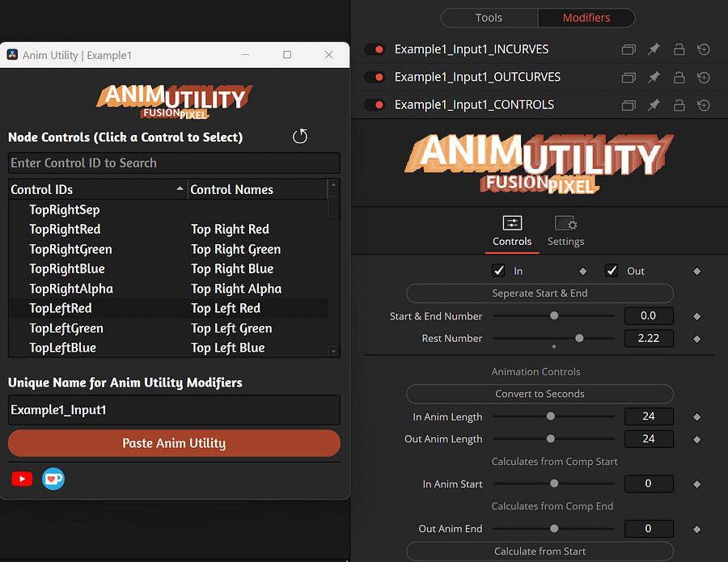Select the TopRightRed control row
The width and height of the screenshot is (728, 562).
(x=168, y=230)
